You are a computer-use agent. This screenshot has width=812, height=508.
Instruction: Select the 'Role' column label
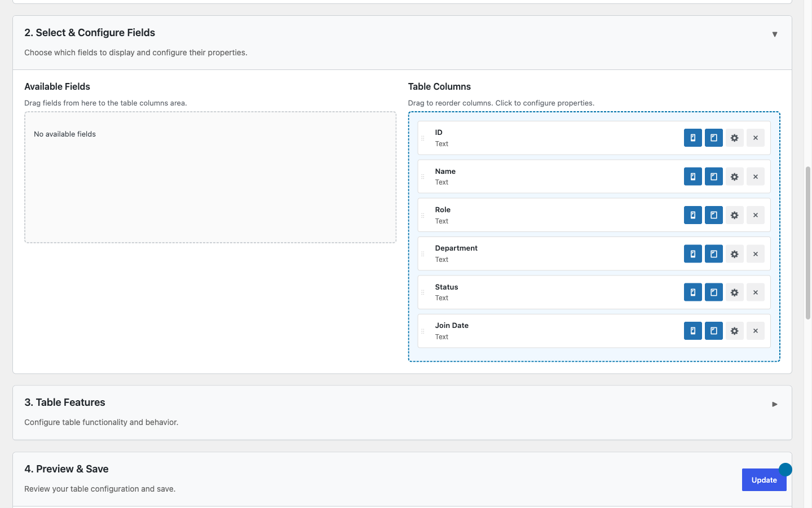point(443,209)
